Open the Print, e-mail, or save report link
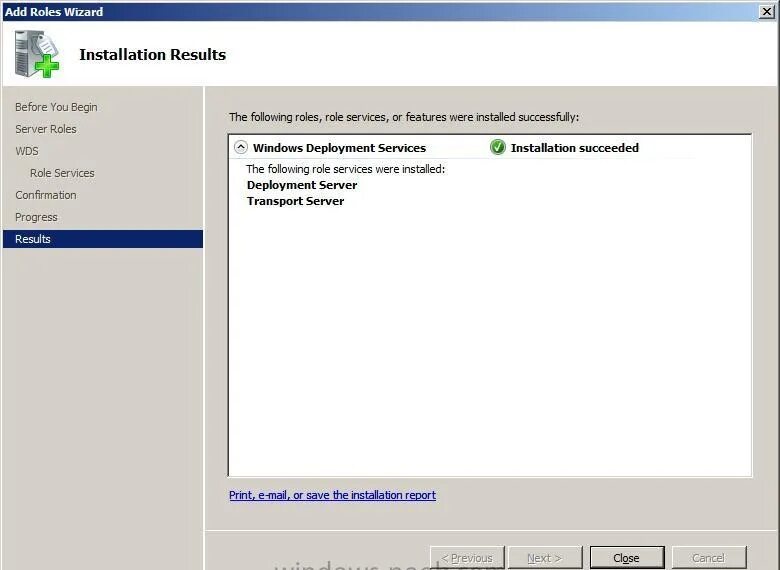The width and height of the screenshot is (780, 570). [x=332, y=495]
